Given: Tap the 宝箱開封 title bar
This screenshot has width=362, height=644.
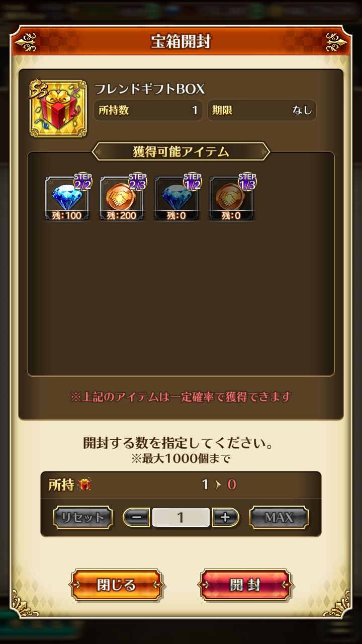Looking at the screenshot, I should coord(181,42).
